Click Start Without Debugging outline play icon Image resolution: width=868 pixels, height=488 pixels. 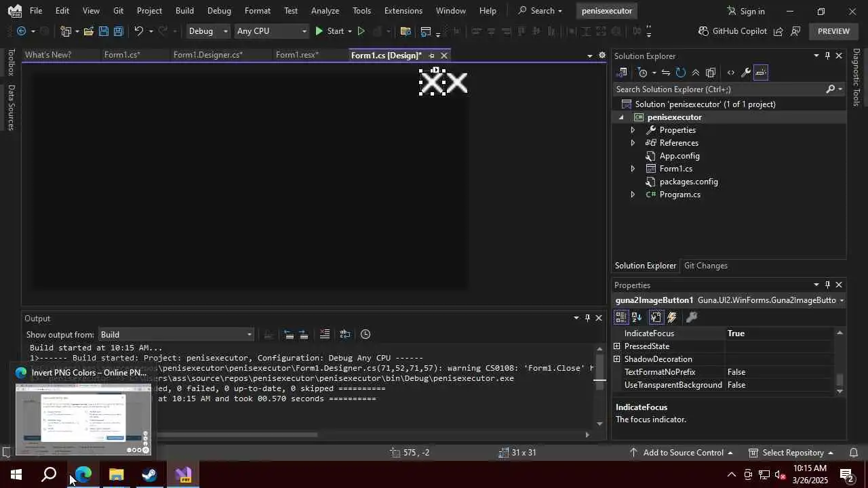pyautogui.click(x=361, y=31)
